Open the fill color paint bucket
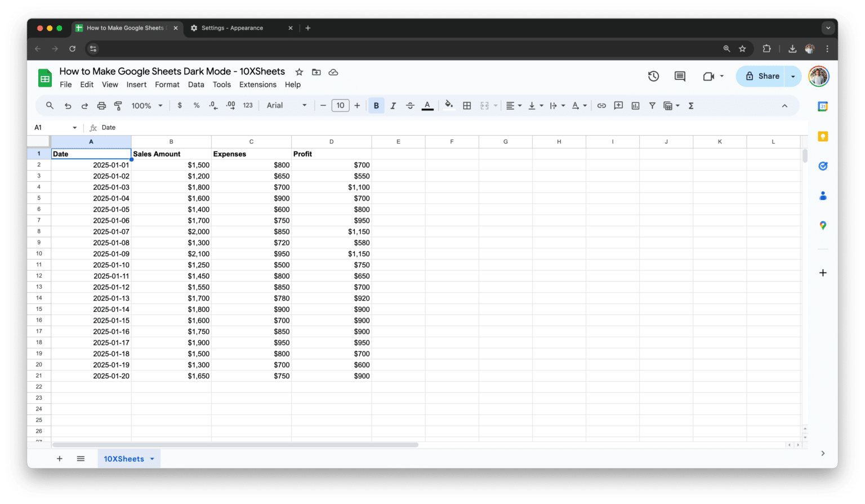The image size is (865, 504). pos(449,105)
